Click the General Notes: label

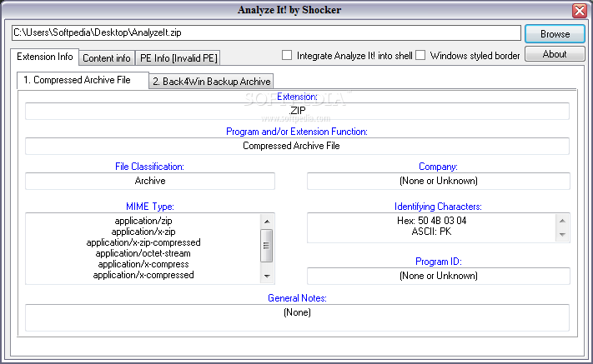297,298
